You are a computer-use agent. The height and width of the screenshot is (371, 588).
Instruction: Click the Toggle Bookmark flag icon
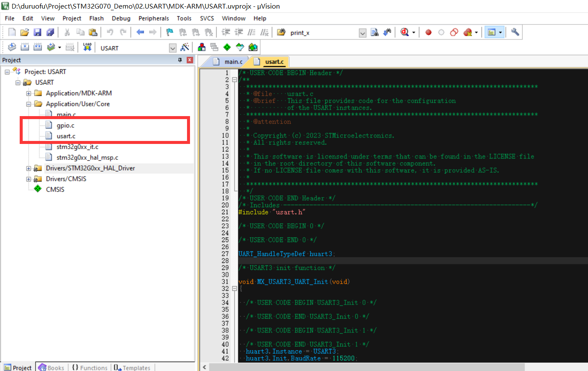pos(170,32)
